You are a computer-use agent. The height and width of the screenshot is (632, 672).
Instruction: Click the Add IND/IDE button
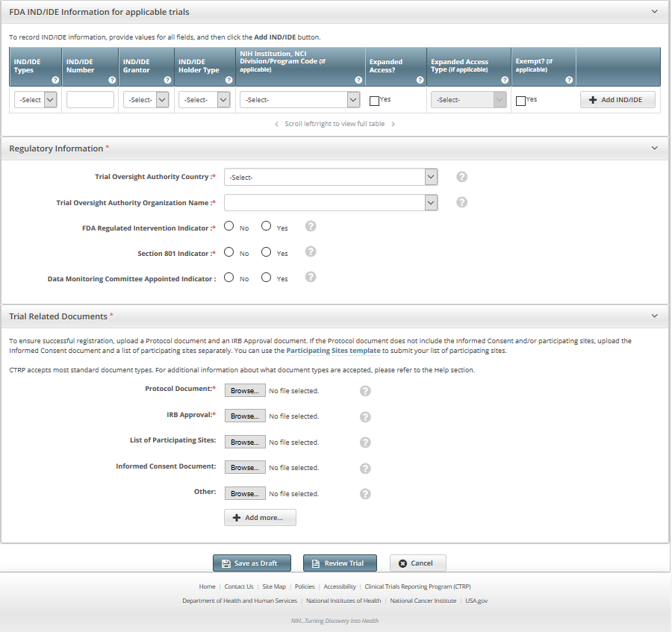617,100
